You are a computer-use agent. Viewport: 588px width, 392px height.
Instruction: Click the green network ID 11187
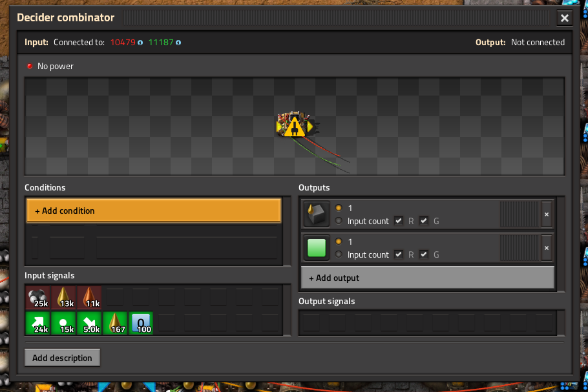[x=161, y=43]
